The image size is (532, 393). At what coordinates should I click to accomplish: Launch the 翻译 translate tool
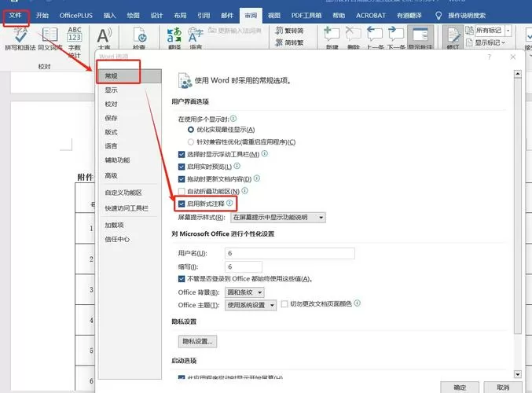click(174, 38)
